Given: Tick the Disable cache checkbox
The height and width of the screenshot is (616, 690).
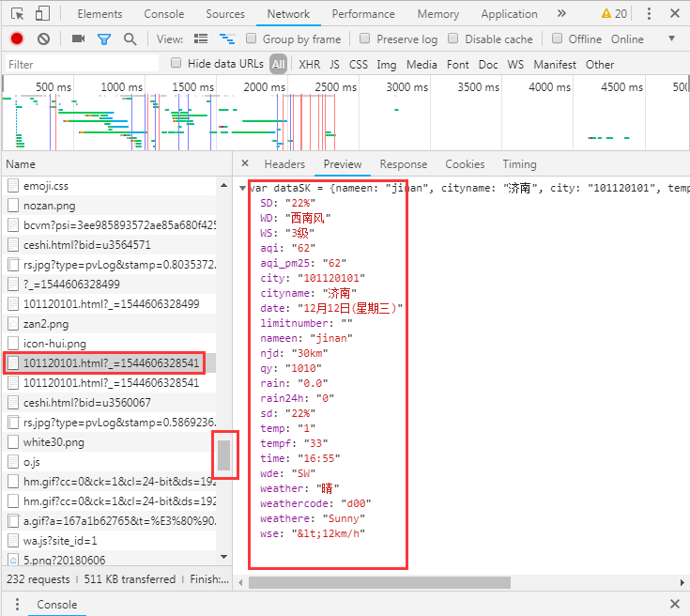Looking at the screenshot, I should click(x=452, y=38).
